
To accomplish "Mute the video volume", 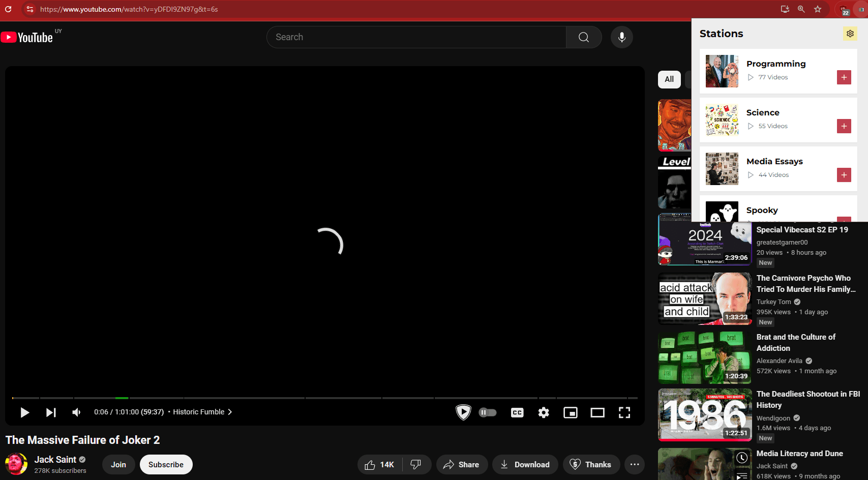I will (x=76, y=412).
